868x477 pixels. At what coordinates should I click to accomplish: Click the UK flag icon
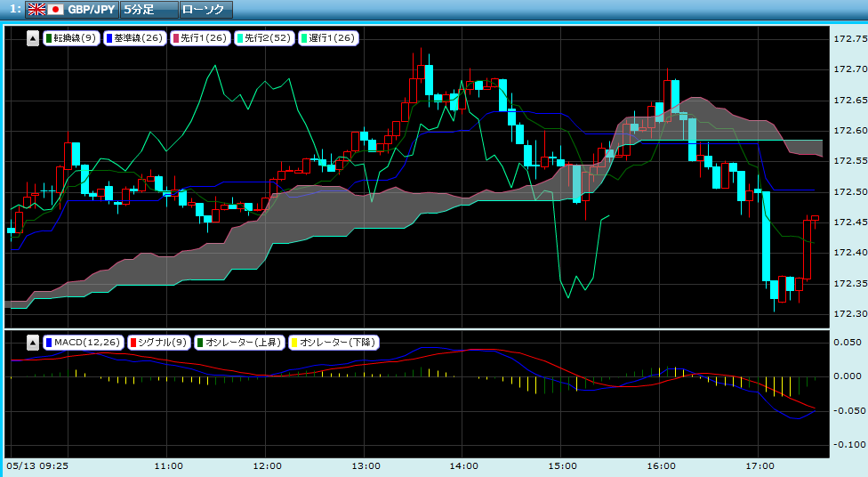(x=37, y=10)
